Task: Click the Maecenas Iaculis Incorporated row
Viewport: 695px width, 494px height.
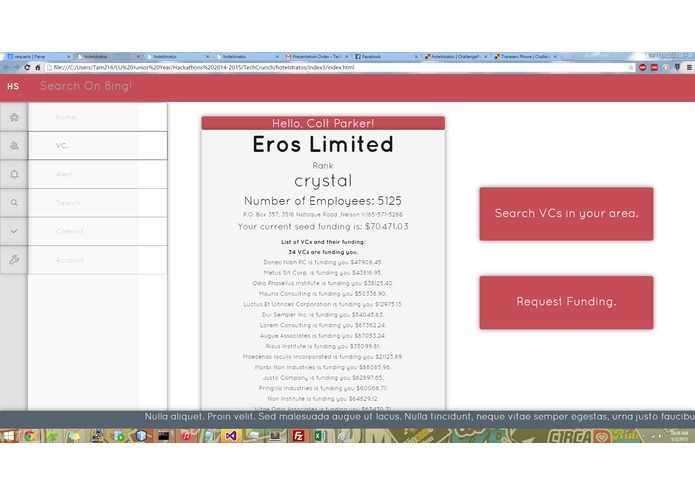Action: tap(323, 357)
